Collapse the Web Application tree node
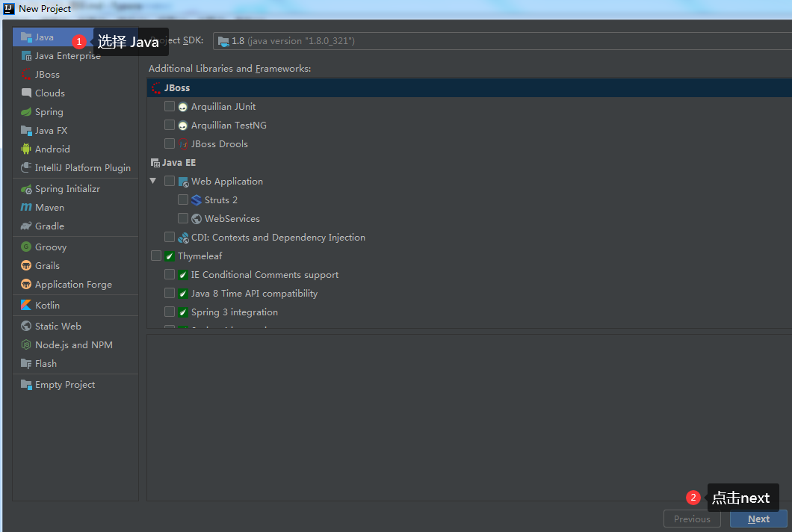The image size is (792, 532). (x=153, y=181)
